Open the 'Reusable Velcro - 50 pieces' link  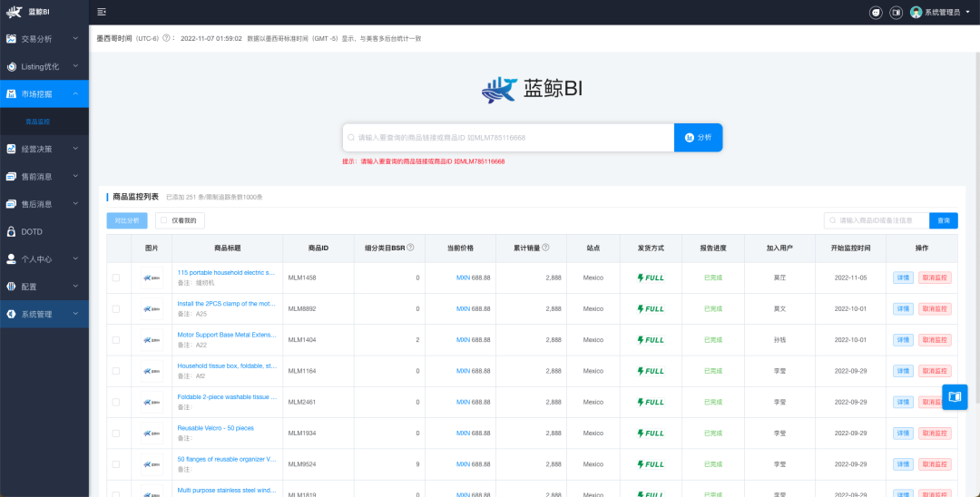[x=216, y=428]
